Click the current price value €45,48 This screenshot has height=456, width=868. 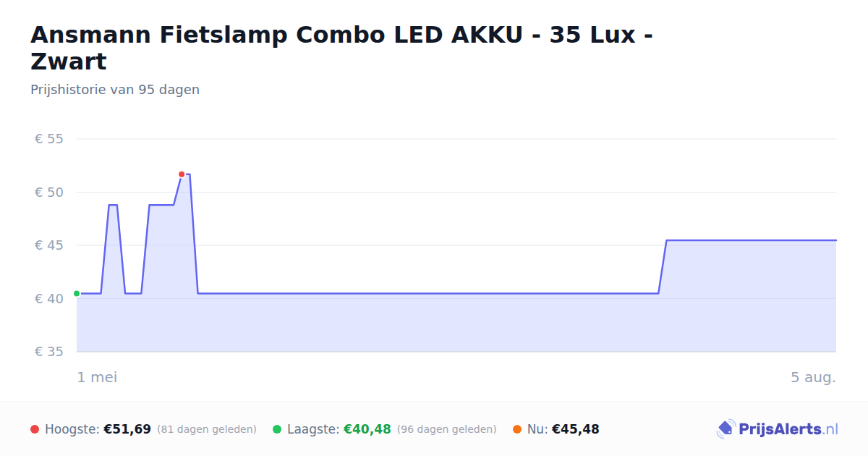coord(576,429)
